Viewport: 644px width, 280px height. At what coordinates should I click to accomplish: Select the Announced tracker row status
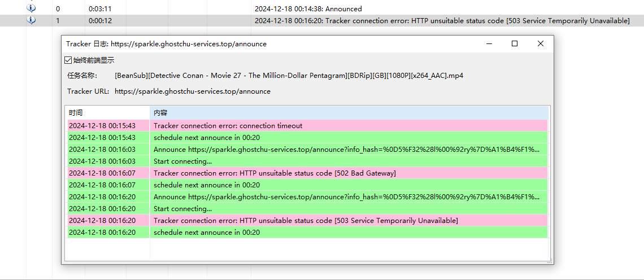pyautogui.click(x=308, y=8)
